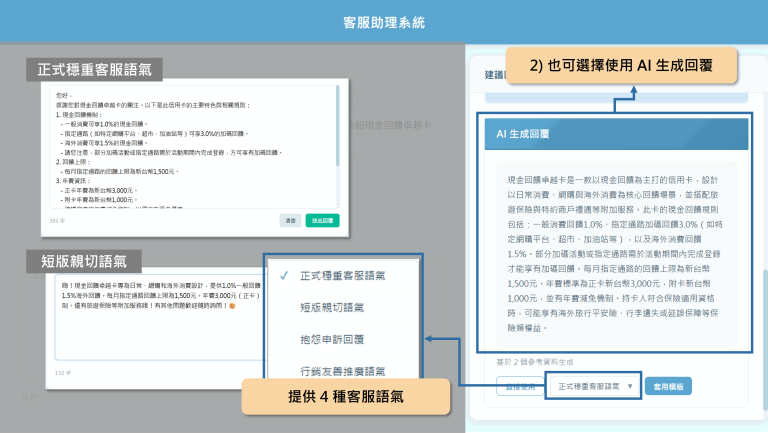The image size is (768, 433).
Task: Click the 提供 4 種客服語氣 callout label
Action: [x=346, y=397]
